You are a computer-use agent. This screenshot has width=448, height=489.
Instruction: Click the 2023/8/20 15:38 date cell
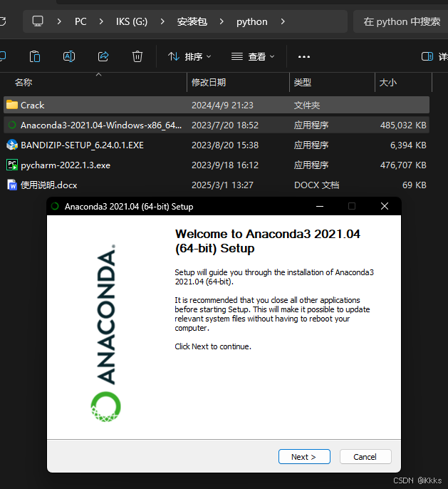pyautogui.click(x=225, y=145)
